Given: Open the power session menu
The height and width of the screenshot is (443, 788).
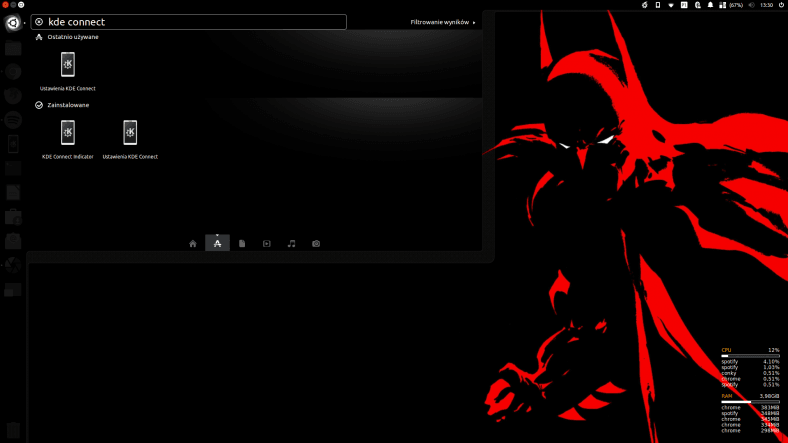Looking at the screenshot, I should [x=781, y=5].
